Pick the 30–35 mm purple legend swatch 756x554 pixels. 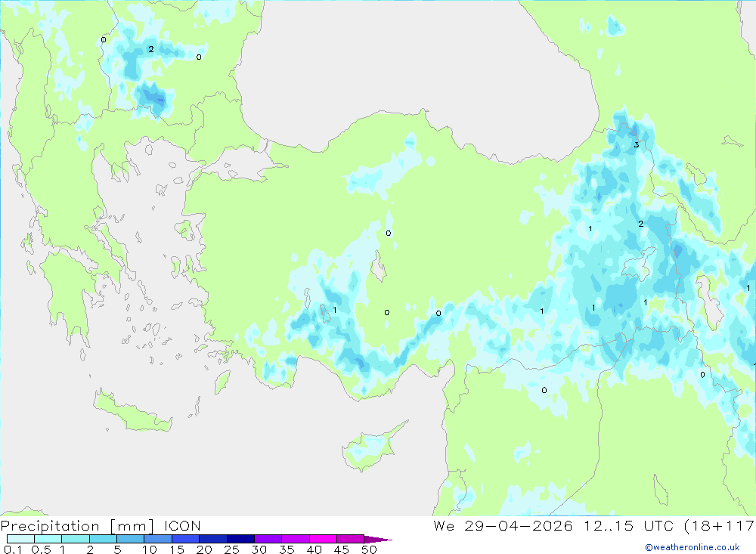click(x=268, y=539)
